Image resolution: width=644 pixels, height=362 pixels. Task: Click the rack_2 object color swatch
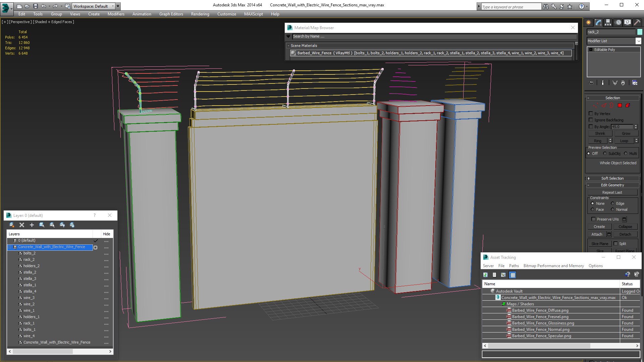(x=640, y=32)
